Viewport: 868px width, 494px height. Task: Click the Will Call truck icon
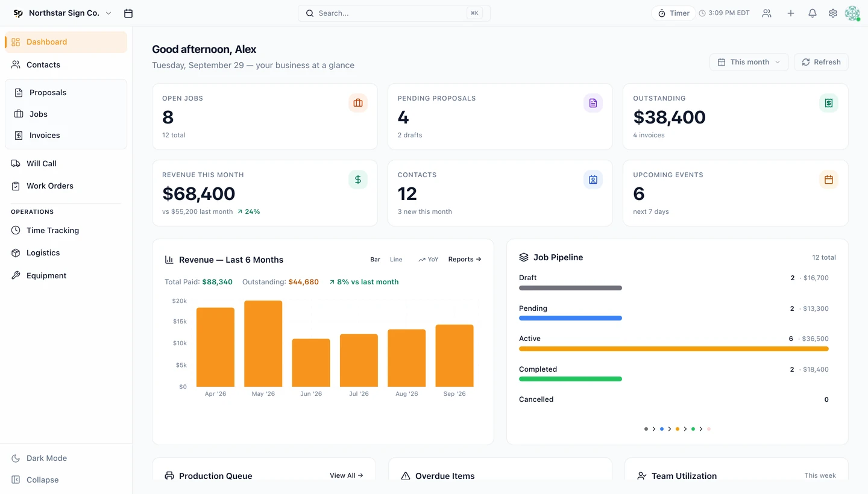(x=16, y=163)
